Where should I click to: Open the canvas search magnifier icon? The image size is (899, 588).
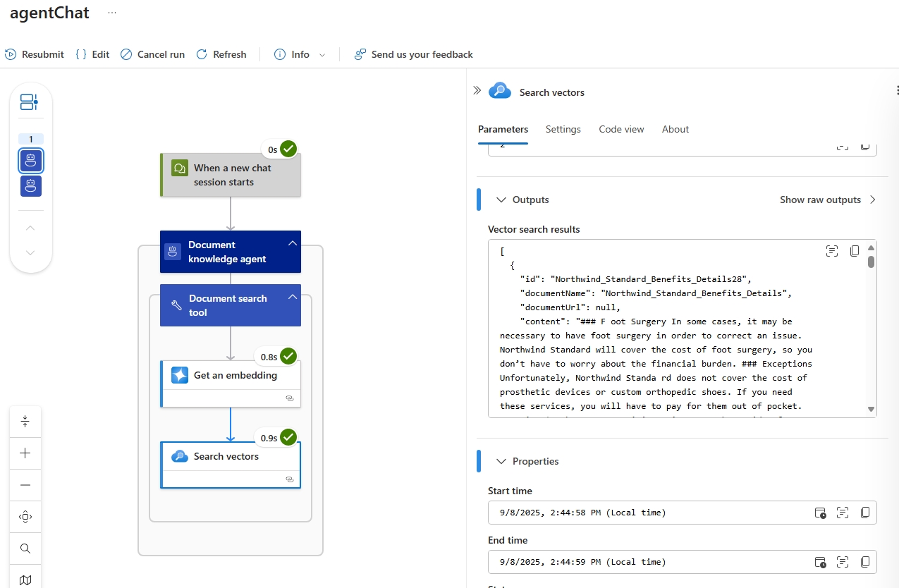pyautogui.click(x=25, y=549)
